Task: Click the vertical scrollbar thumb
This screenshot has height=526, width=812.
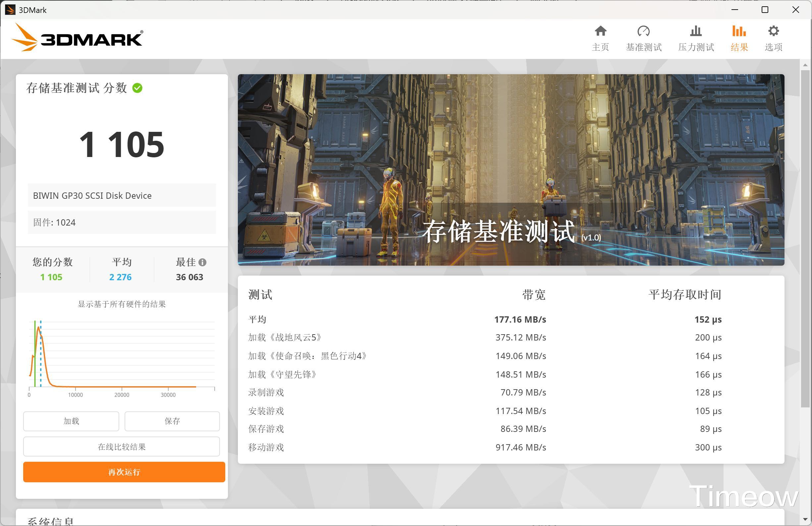Action: (x=805, y=239)
